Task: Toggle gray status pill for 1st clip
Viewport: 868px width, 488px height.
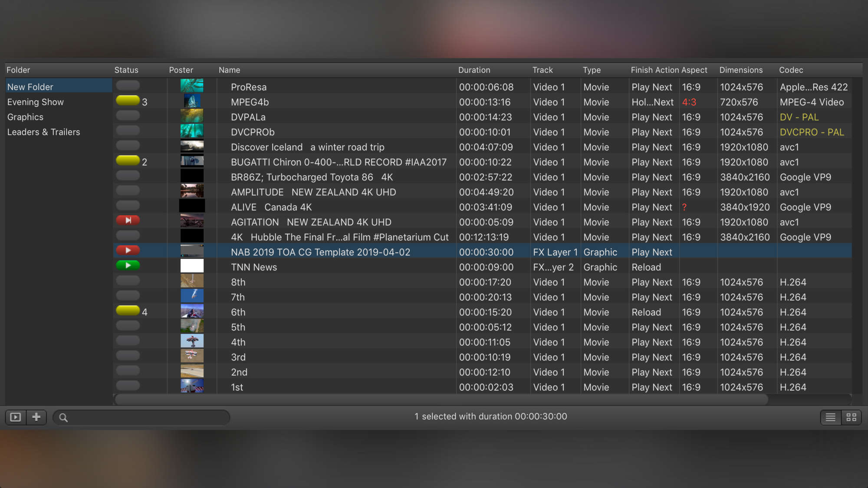Action: [128, 386]
